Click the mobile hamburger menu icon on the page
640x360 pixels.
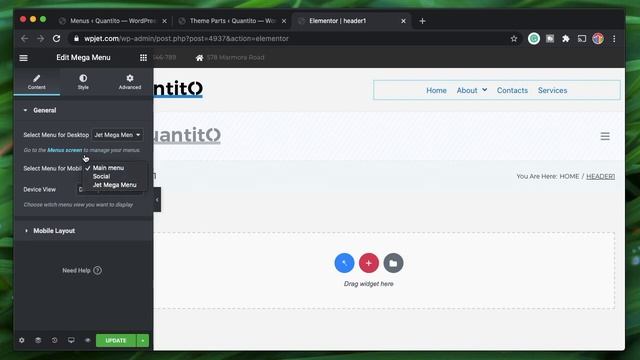pos(605,136)
